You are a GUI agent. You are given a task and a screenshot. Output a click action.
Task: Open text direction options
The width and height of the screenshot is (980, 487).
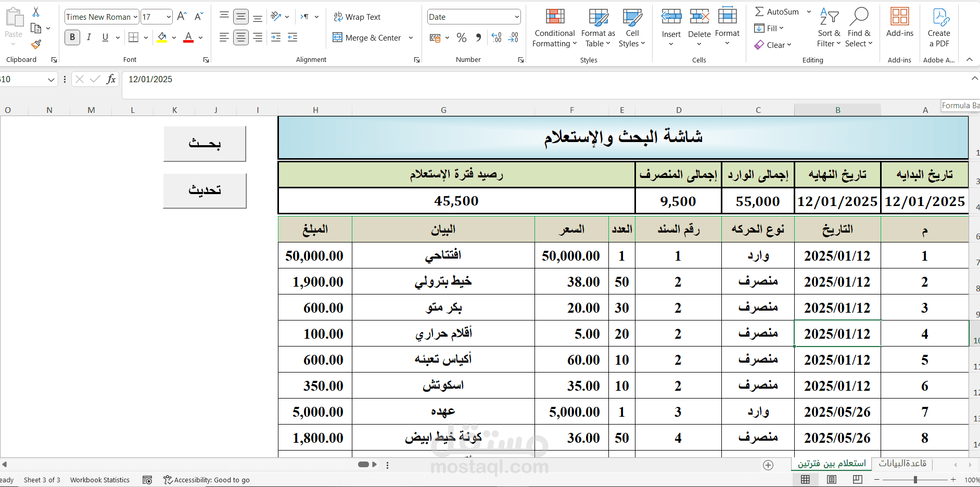coord(309,17)
